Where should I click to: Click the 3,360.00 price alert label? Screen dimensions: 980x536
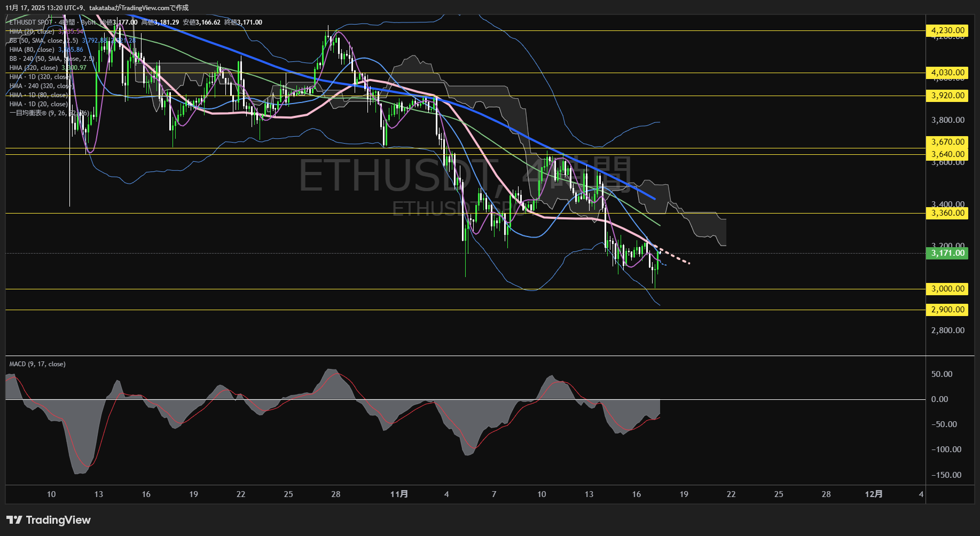pyautogui.click(x=947, y=213)
